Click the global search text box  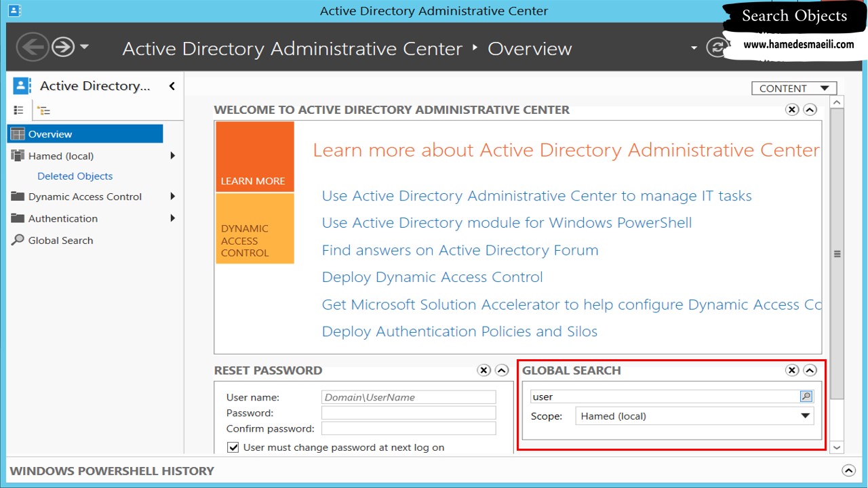665,396
